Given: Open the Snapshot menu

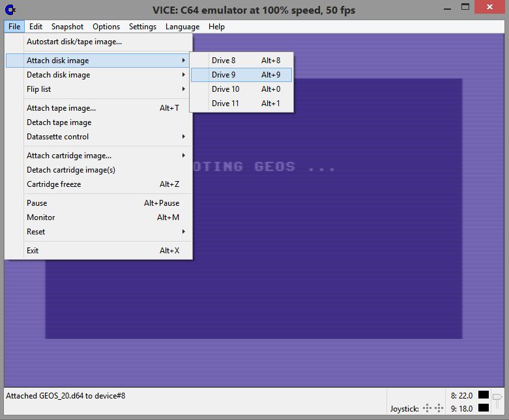Looking at the screenshot, I should (x=67, y=27).
